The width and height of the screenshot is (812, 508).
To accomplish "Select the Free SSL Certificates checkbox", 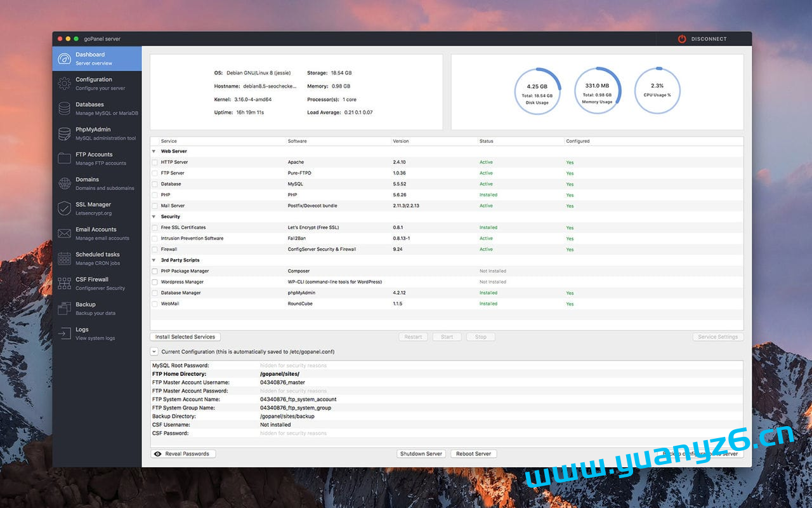I will pyautogui.click(x=154, y=227).
